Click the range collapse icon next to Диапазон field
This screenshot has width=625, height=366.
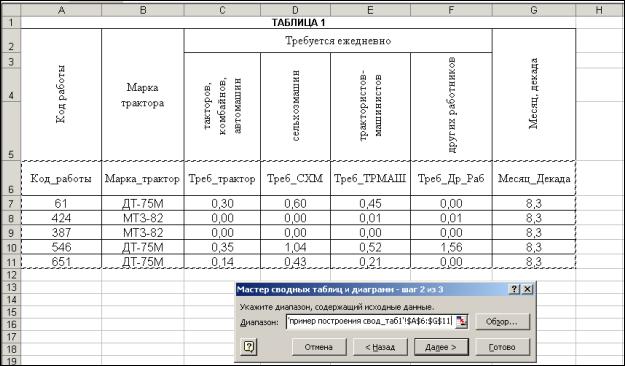[461, 321]
